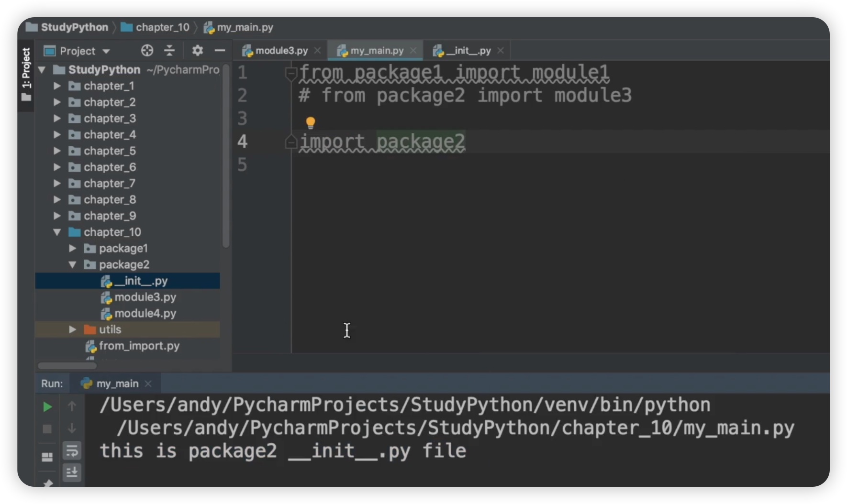
Task: Select from_import.py in project tree
Action: pos(128,346)
